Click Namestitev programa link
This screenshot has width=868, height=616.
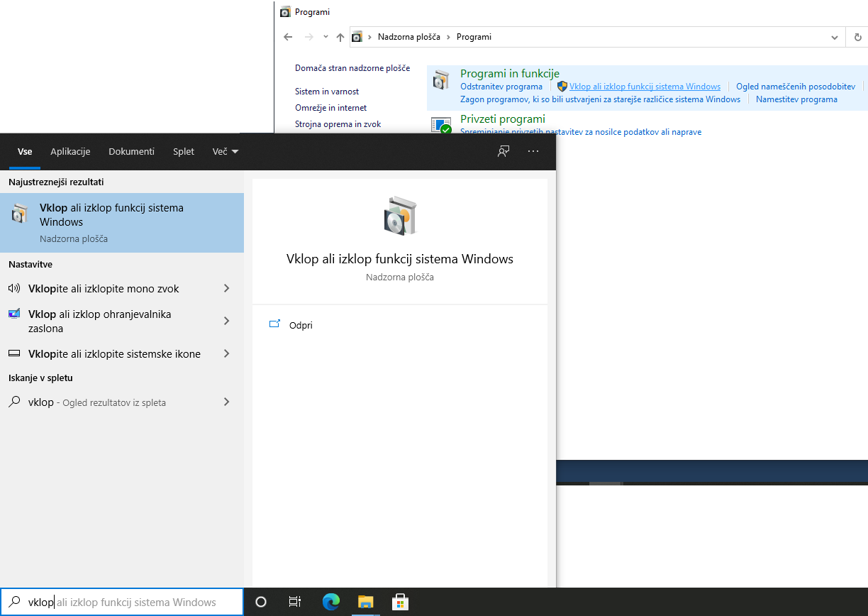796,99
